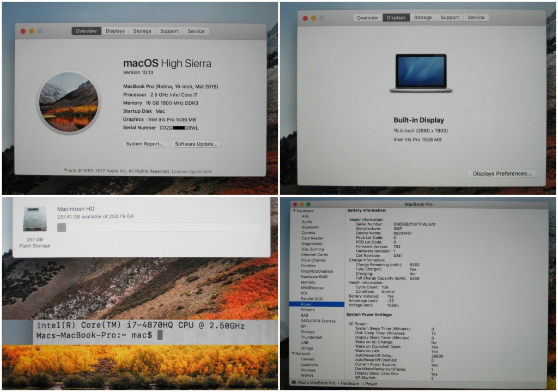Screen dimensions: 558x392
Task: Select iBridge in the sidebar
Action: pos(307,348)
